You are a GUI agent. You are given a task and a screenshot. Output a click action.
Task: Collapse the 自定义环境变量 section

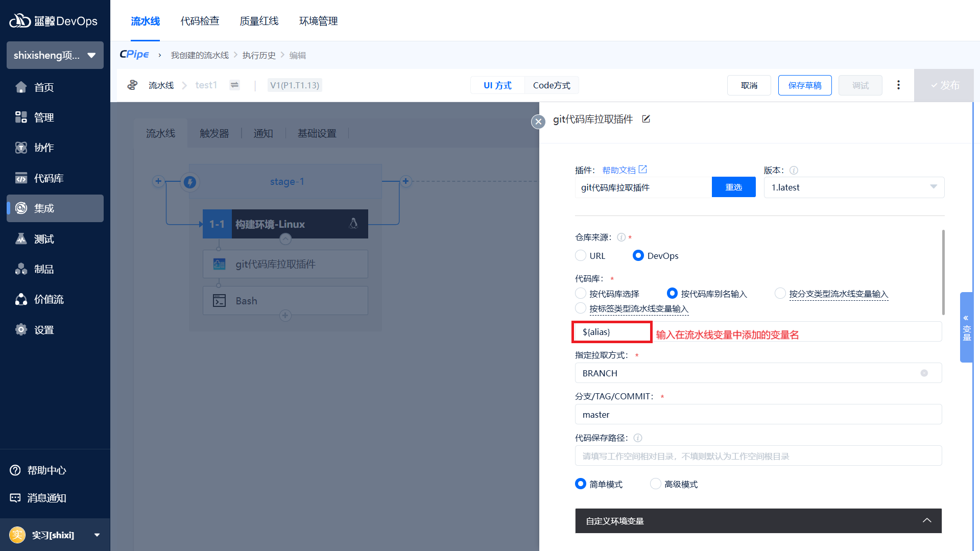[926, 521]
